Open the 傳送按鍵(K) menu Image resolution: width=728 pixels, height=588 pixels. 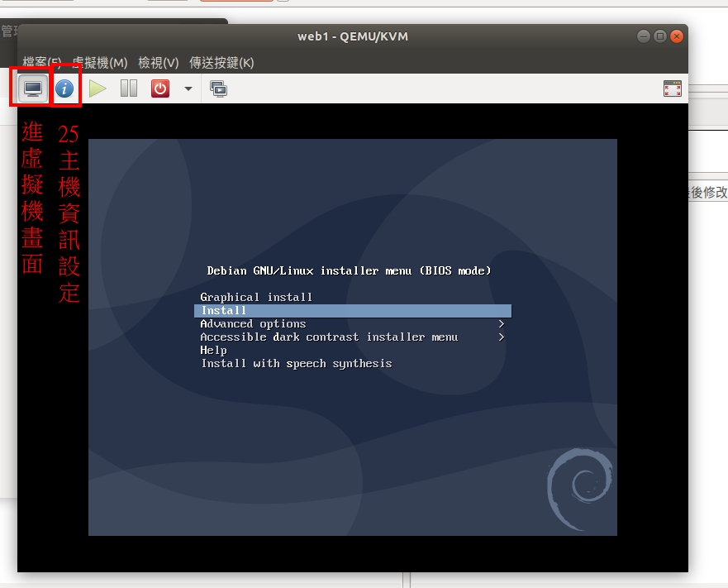point(221,62)
